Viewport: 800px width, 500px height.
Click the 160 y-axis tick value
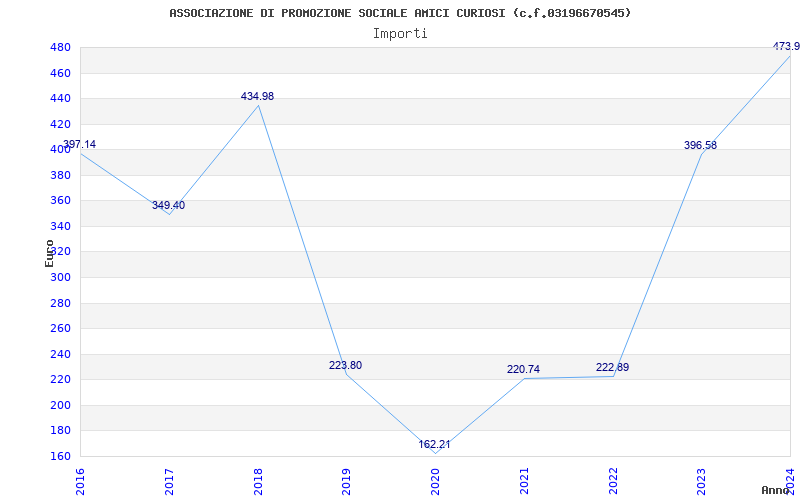[60, 456]
